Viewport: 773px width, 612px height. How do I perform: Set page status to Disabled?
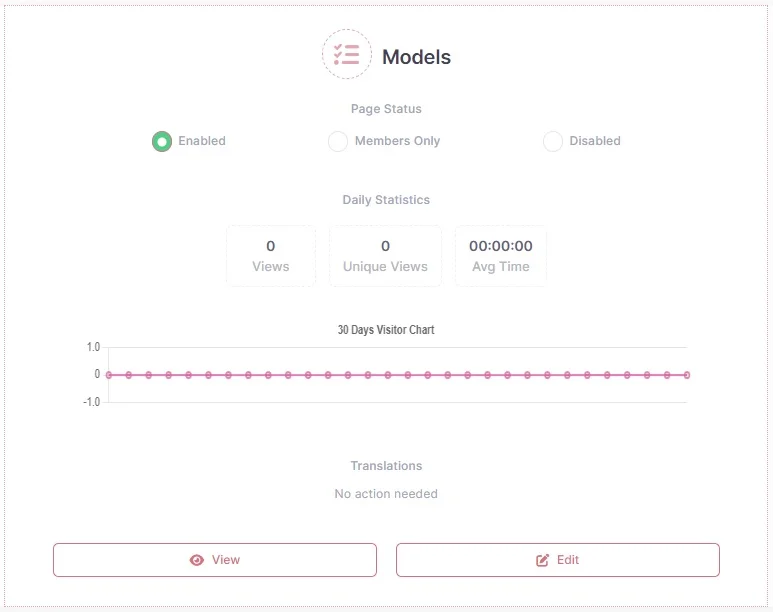click(x=553, y=142)
